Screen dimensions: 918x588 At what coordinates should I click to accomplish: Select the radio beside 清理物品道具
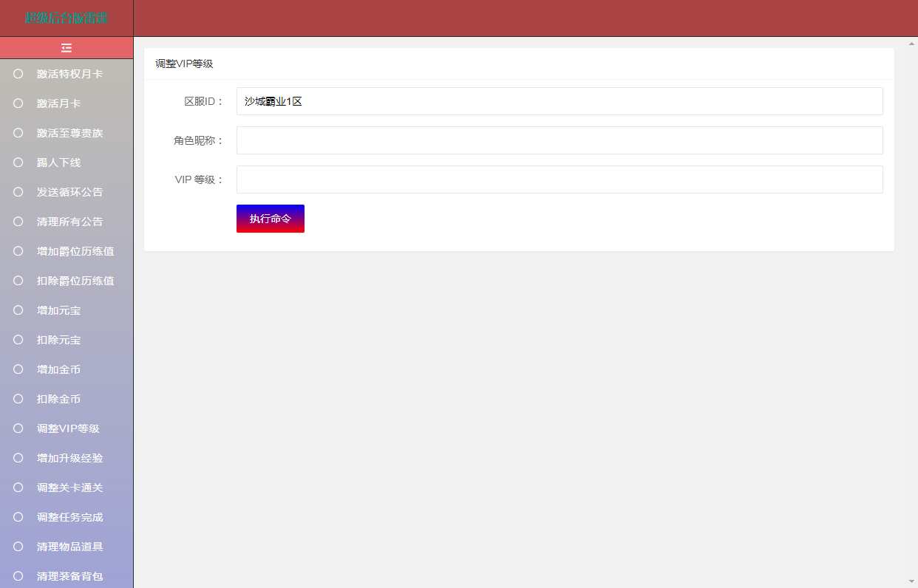17,547
